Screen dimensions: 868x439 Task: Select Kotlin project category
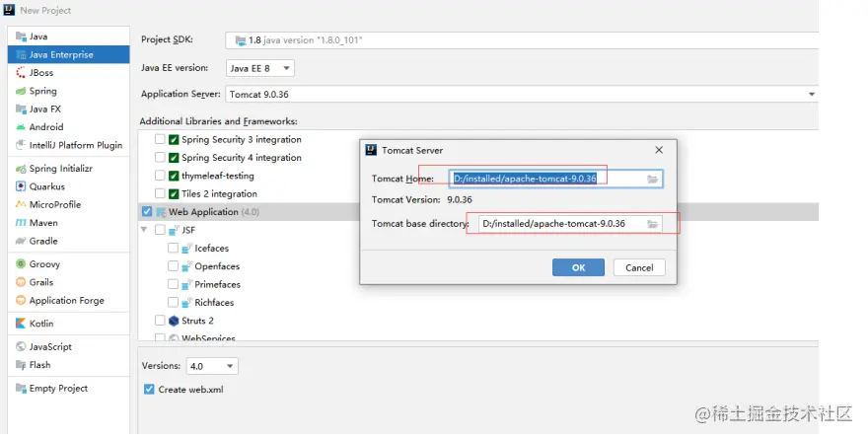click(69, 324)
